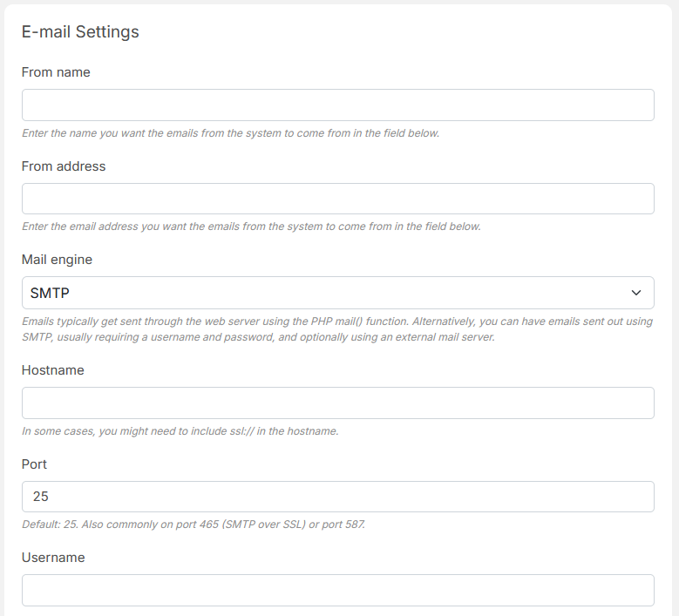Click the ssl:// hostname hint text
679x616 pixels.
180,431
